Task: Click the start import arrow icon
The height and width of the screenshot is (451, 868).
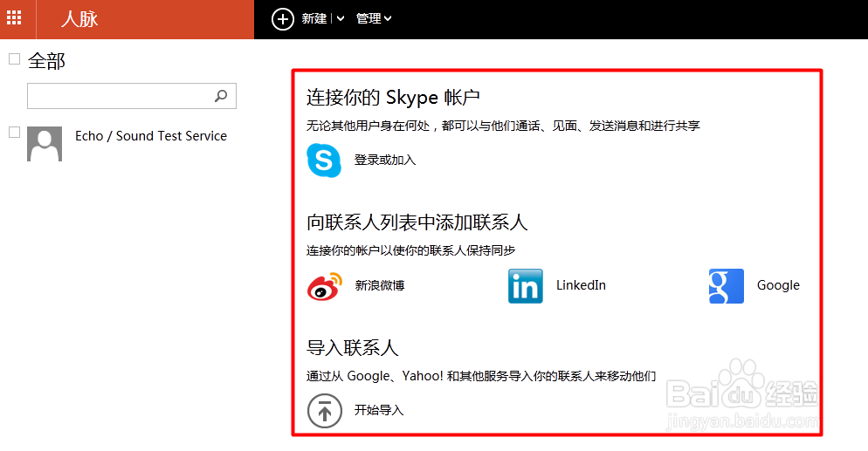Action: (324, 410)
